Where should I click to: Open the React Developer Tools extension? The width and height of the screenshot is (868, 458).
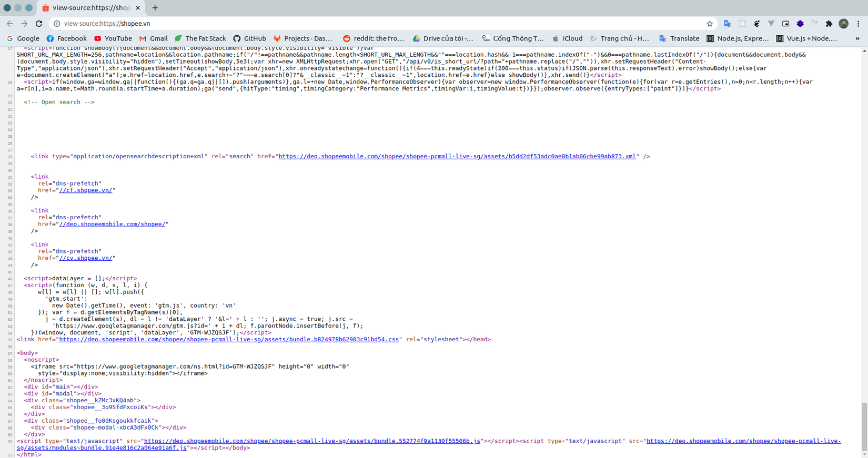pos(742,24)
